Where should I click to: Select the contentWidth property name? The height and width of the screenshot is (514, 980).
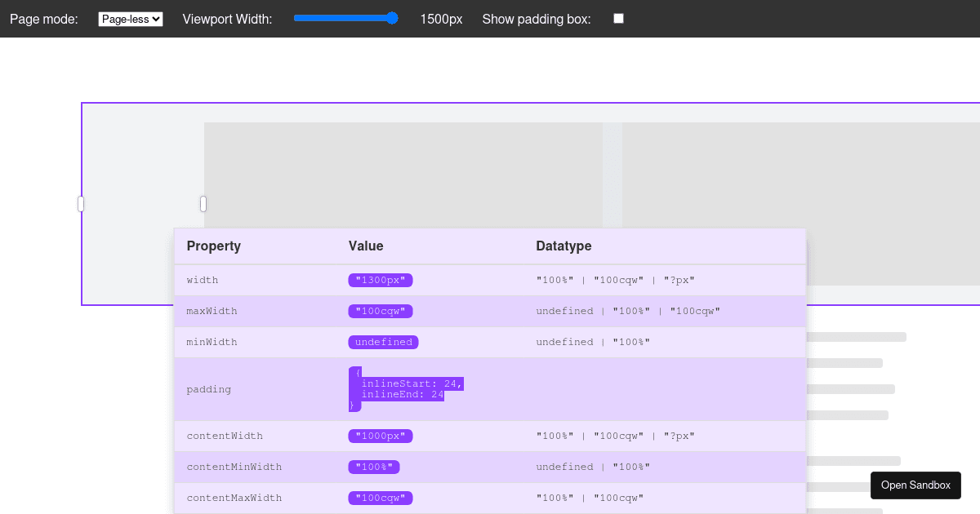pos(225,436)
